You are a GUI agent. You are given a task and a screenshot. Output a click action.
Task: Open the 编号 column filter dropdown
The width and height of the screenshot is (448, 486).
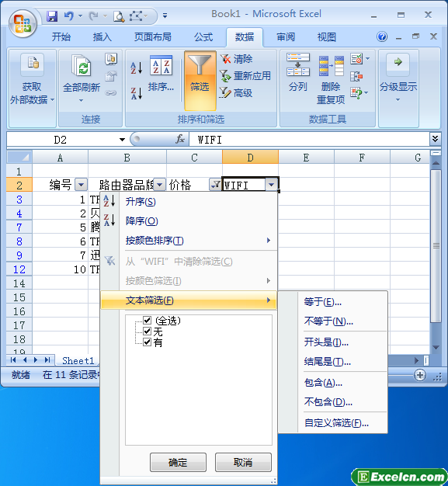[82, 185]
